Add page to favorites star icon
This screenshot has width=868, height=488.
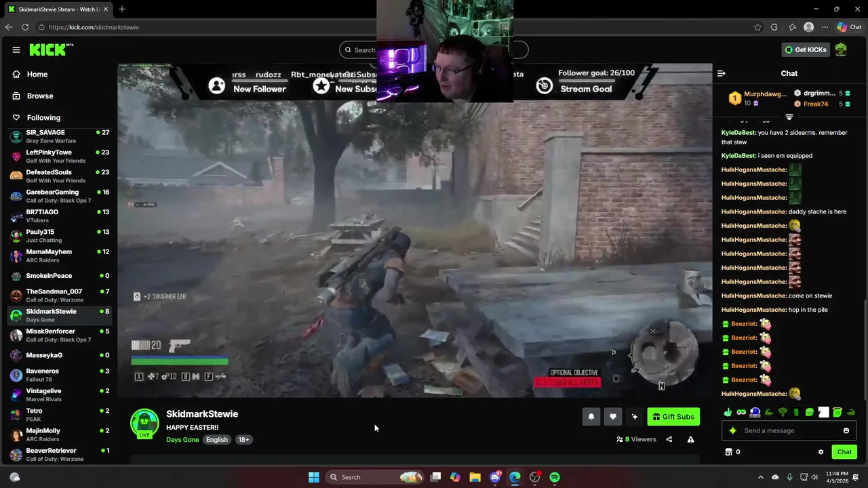(757, 27)
